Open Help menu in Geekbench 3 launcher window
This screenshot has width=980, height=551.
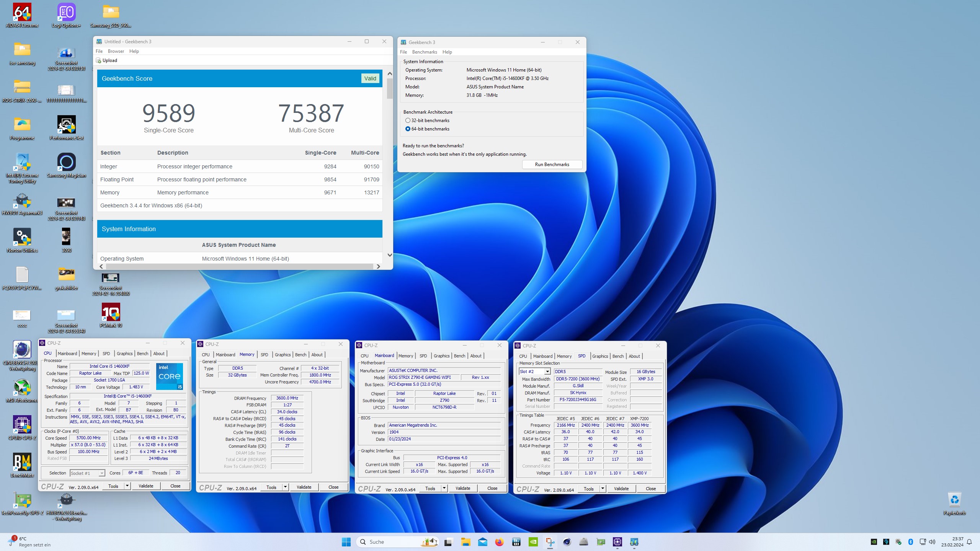pos(447,52)
